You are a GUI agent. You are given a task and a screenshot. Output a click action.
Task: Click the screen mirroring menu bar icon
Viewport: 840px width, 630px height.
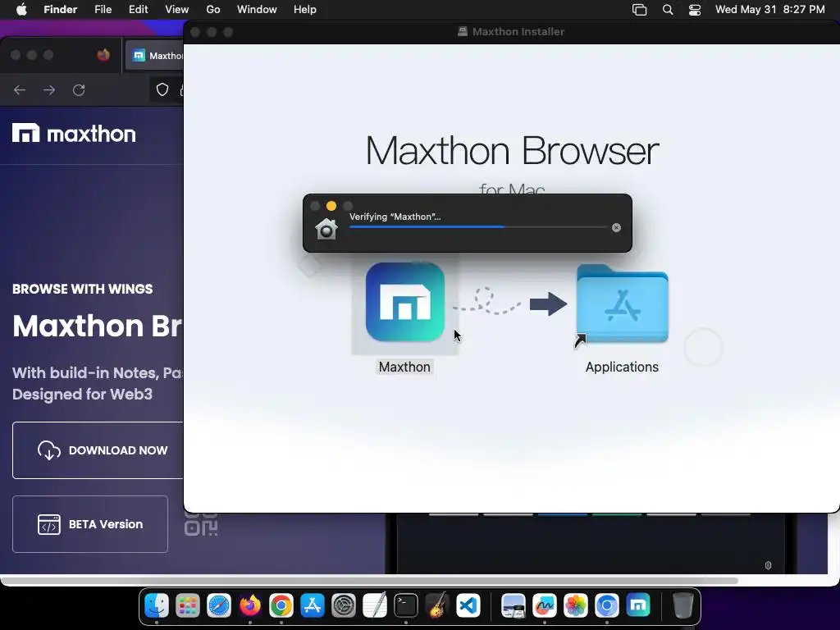pyautogui.click(x=640, y=10)
